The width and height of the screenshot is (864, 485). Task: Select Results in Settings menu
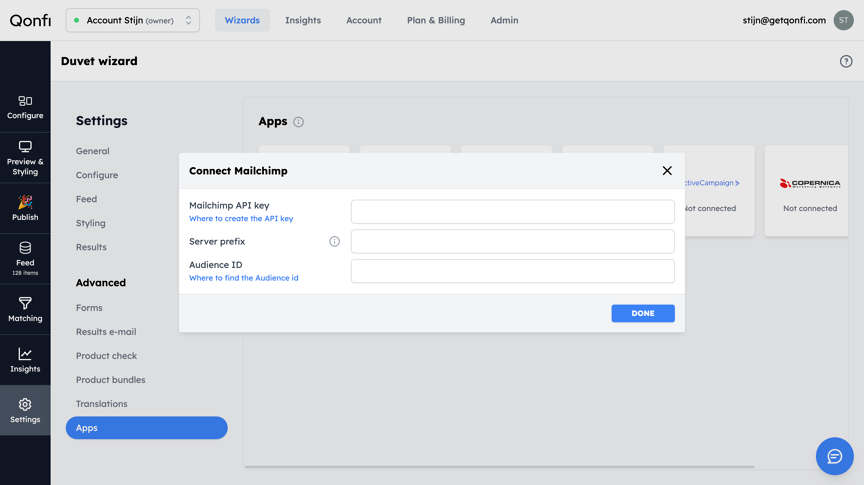91,247
